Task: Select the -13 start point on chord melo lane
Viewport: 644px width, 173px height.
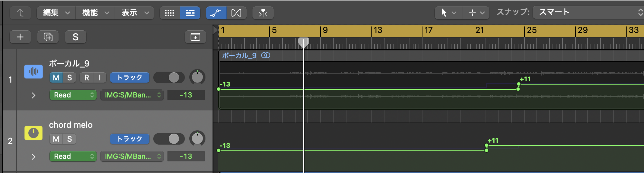Action: point(219,150)
